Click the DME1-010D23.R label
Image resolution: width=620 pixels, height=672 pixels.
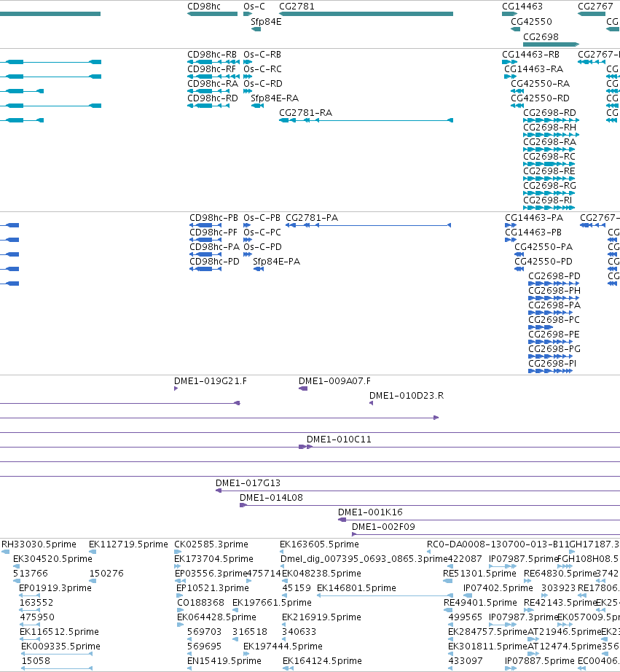coord(407,396)
